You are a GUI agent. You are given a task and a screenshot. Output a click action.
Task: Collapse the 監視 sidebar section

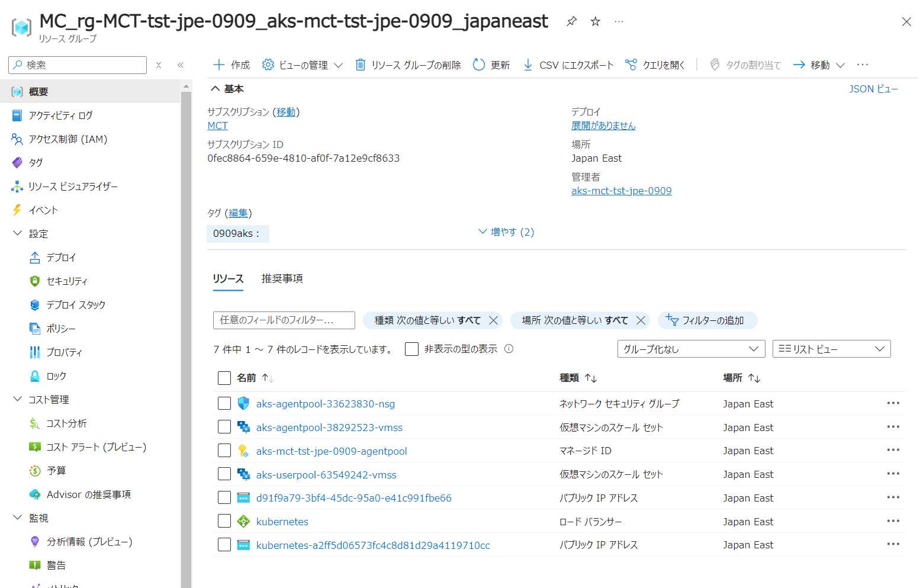point(17,518)
